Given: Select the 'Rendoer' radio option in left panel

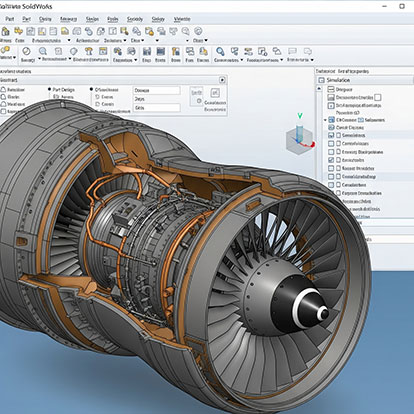Looking at the screenshot, I should [3, 90].
